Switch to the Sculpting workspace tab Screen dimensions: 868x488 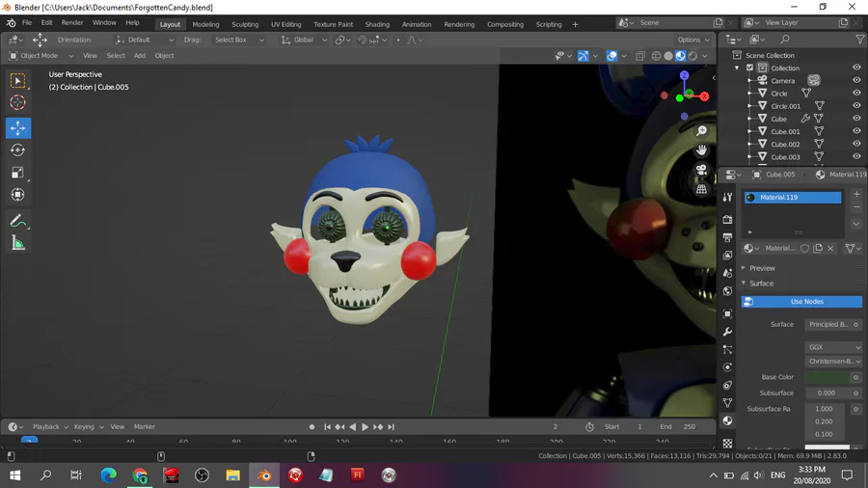point(245,24)
